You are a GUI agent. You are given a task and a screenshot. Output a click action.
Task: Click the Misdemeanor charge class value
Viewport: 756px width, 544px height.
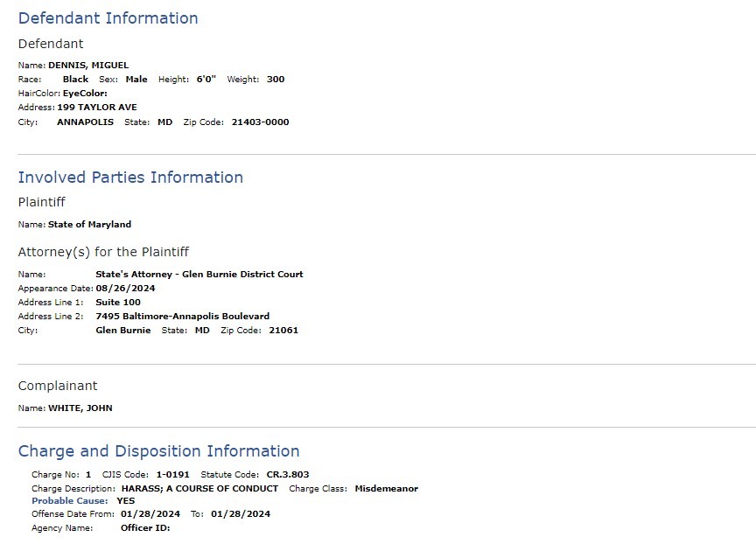386,488
